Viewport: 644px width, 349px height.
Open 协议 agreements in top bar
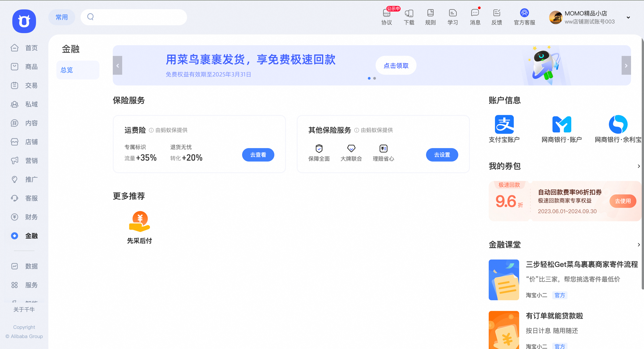pyautogui.click(x=386, y=17)
